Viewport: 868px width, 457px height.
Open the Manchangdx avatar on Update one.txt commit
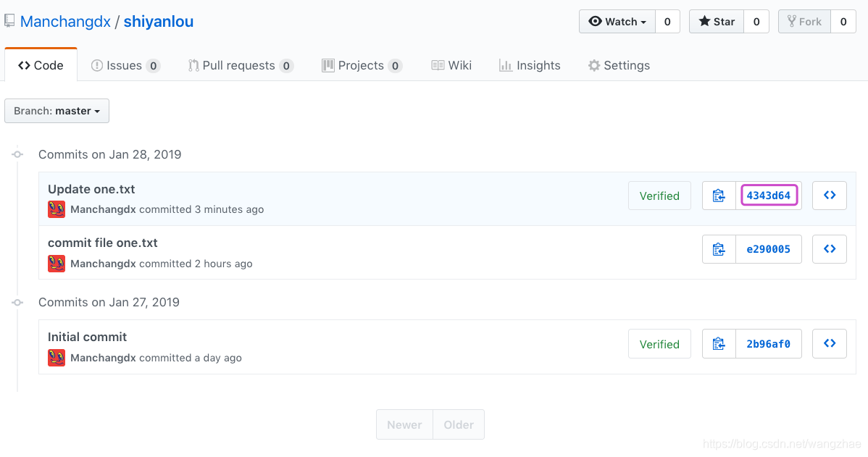tap(57, 210)
